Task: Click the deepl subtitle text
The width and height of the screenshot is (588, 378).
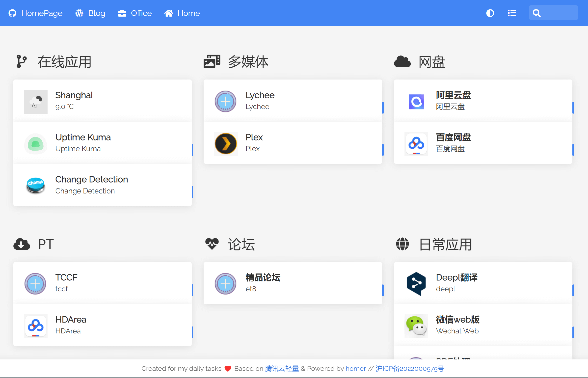Action: 446,289
